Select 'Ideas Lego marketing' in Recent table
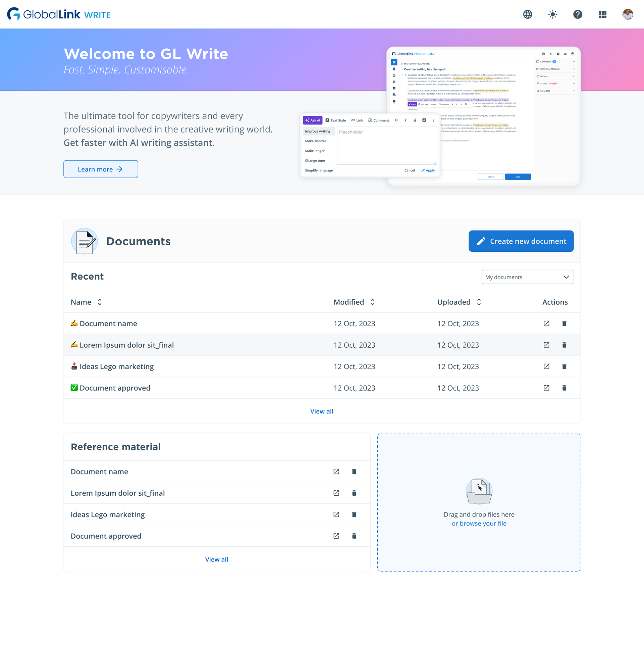Screen dimensions: 644x646 click(117, 366)
